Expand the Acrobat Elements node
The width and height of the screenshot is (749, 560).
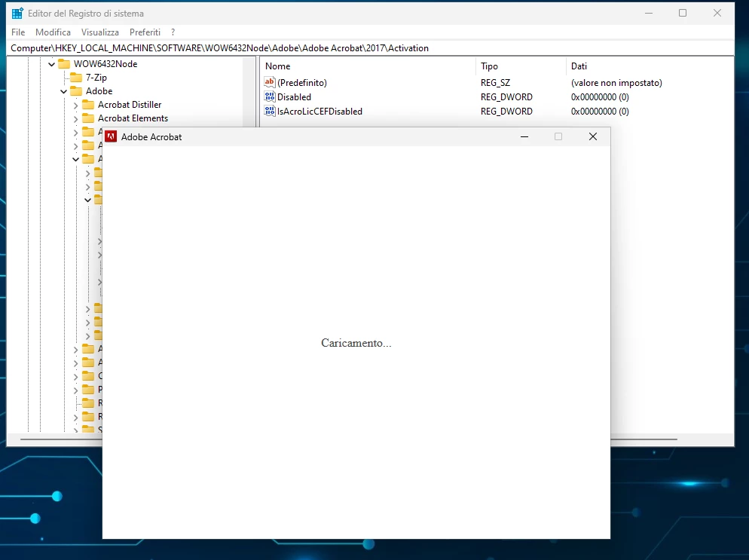point(75,118)
